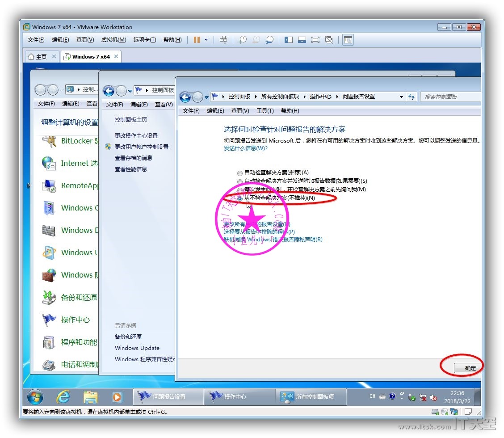504x438 pixels.
Task: Open the snapshot manager toolbar icon
Action: [269, 40]
